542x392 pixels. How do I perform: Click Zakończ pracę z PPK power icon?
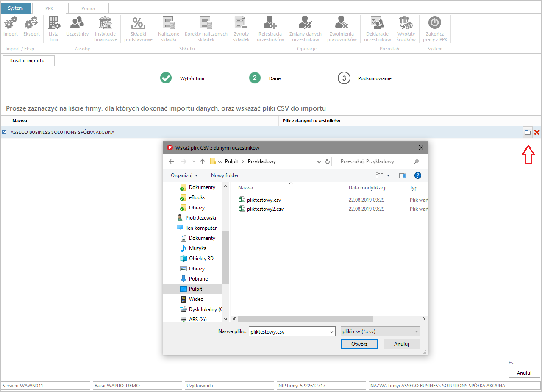[x=435, y=29]
